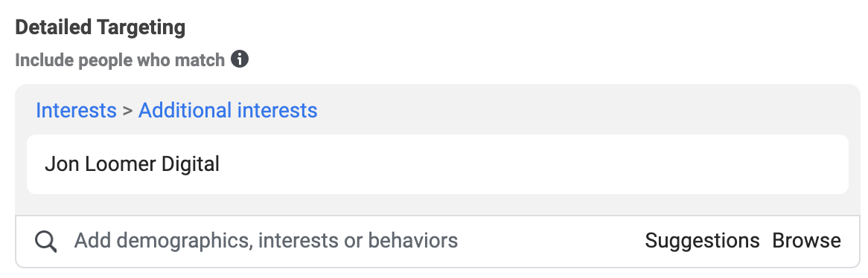Select the Jon Loomer Digital interest entry
The width and height of the screenshot is (868, 278).
437,164
